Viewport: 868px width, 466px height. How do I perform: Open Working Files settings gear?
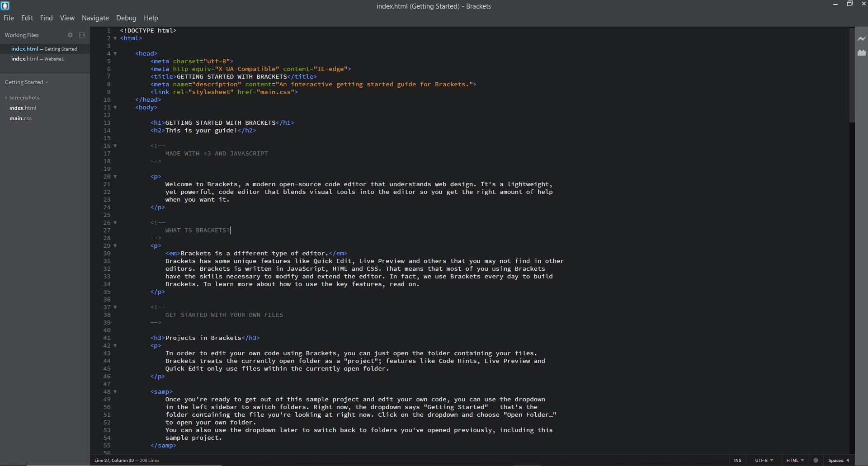(x=70, y=35)
